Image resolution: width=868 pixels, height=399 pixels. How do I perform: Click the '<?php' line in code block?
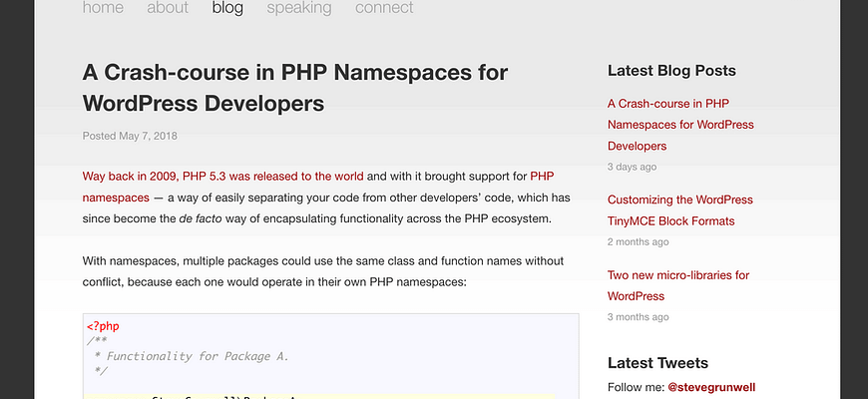[x=103, y=326]
